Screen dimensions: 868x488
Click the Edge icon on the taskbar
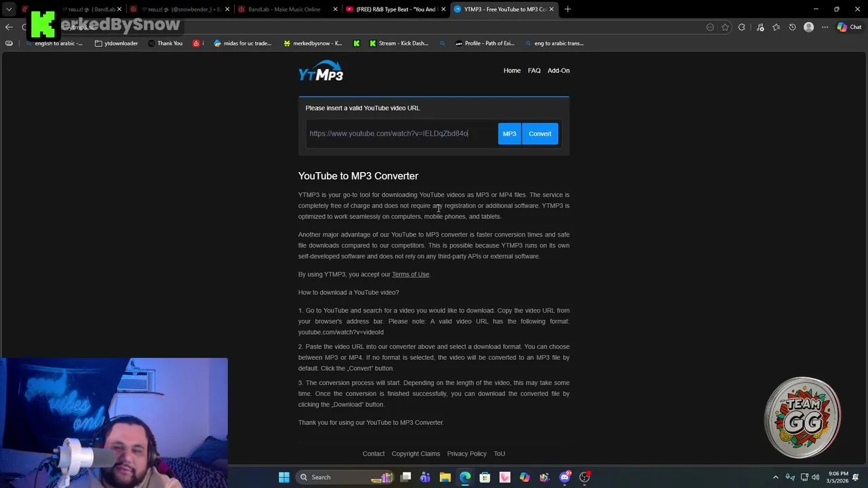[465, 477]
